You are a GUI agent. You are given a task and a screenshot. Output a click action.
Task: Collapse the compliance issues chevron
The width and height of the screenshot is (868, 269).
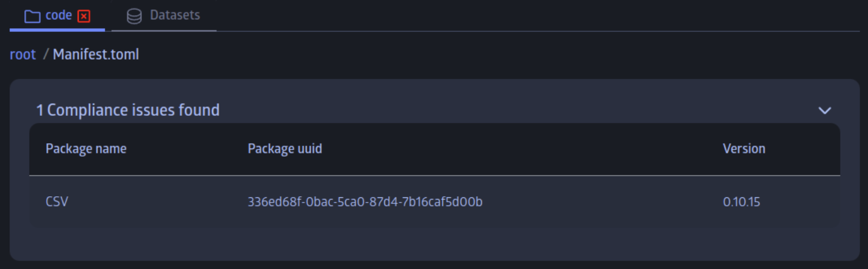click(x=824, y=111)
